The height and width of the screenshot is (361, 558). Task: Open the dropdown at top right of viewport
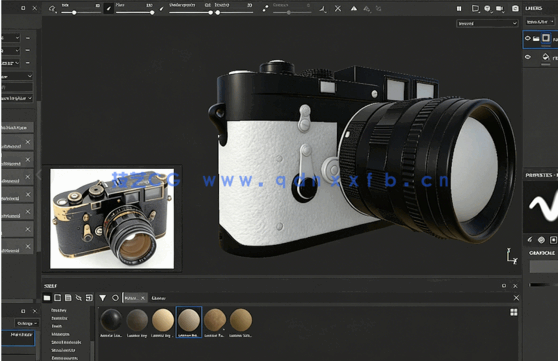pos(487,23)
